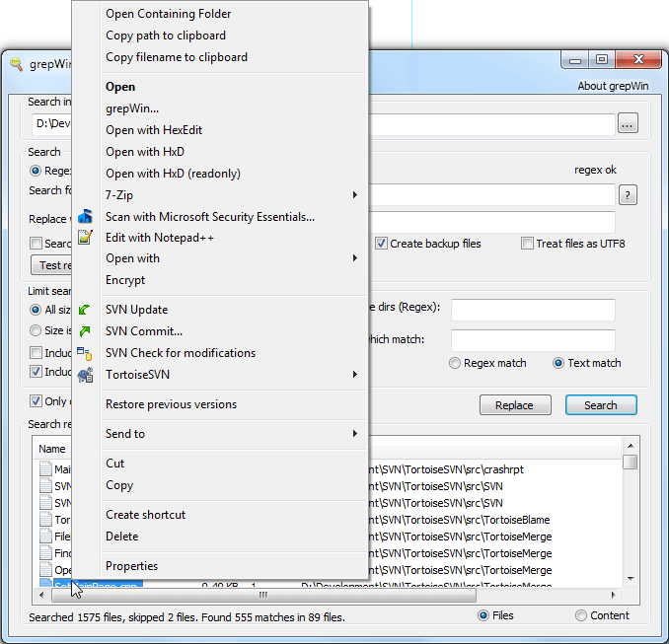The height and width of the screenshot is (644, 669).
Task: Click the Notepad++ icon in context menu
Action: point(85,237)
